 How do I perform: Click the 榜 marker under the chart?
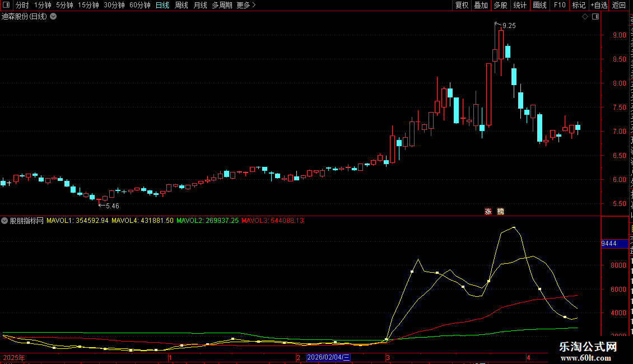pos(501,212)
